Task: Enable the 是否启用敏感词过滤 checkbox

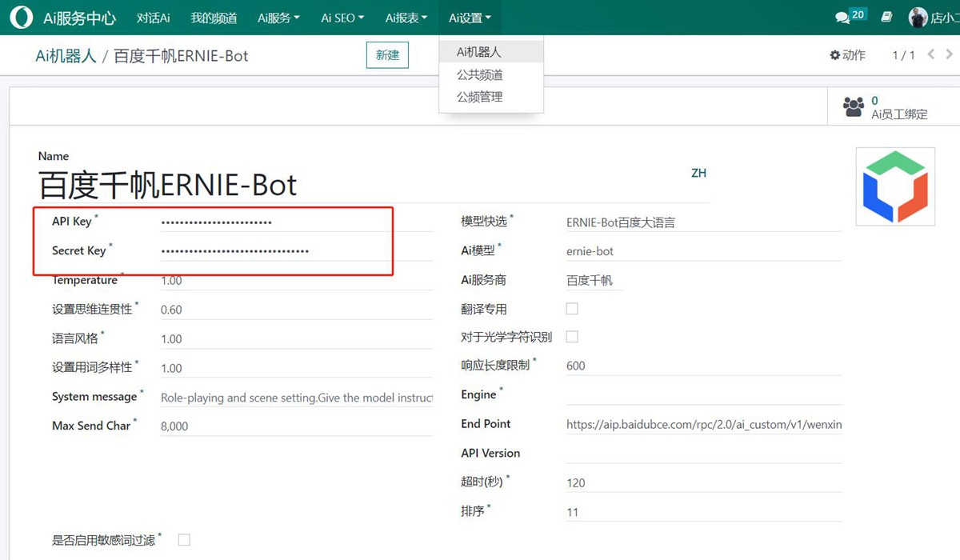Action: point(184,540)
